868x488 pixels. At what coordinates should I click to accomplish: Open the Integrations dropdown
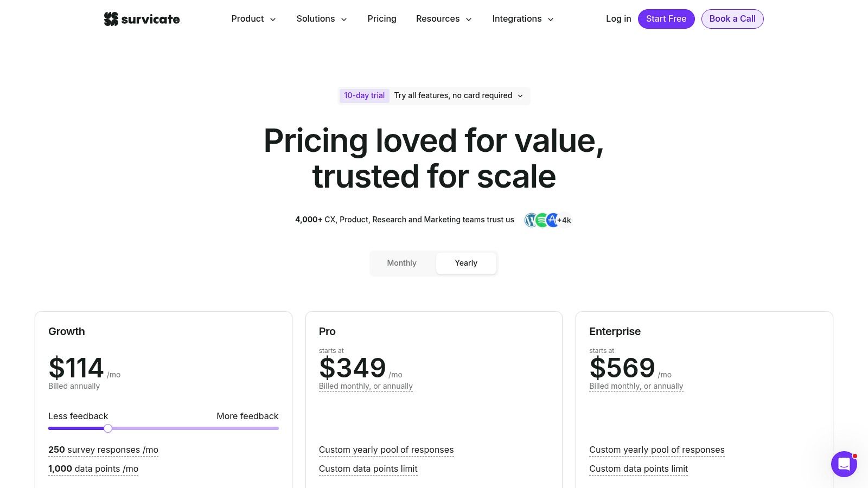[x=522, y=18]
